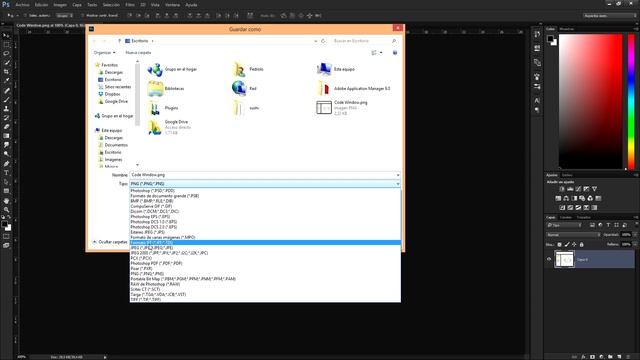Click the lock transparent pixels toggle
This screenshot has width=640, height=360.
(x=560, y=244)
